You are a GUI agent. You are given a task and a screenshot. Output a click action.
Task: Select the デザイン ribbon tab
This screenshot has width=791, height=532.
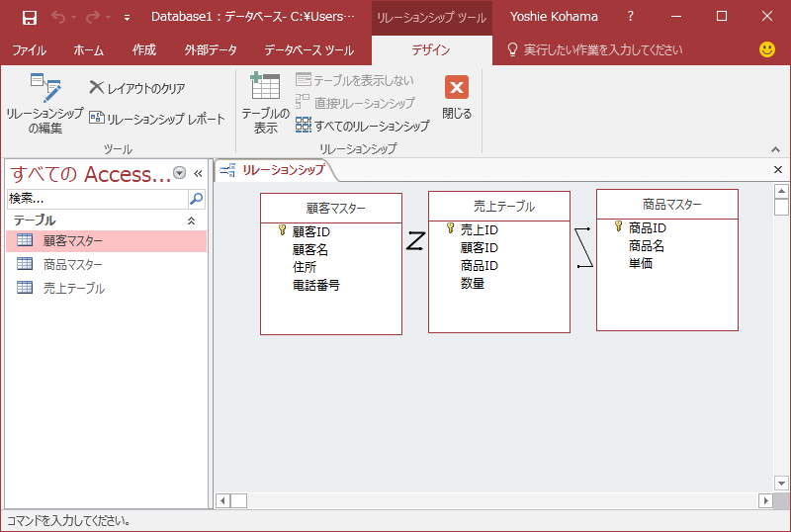click(x=431, y=50)
